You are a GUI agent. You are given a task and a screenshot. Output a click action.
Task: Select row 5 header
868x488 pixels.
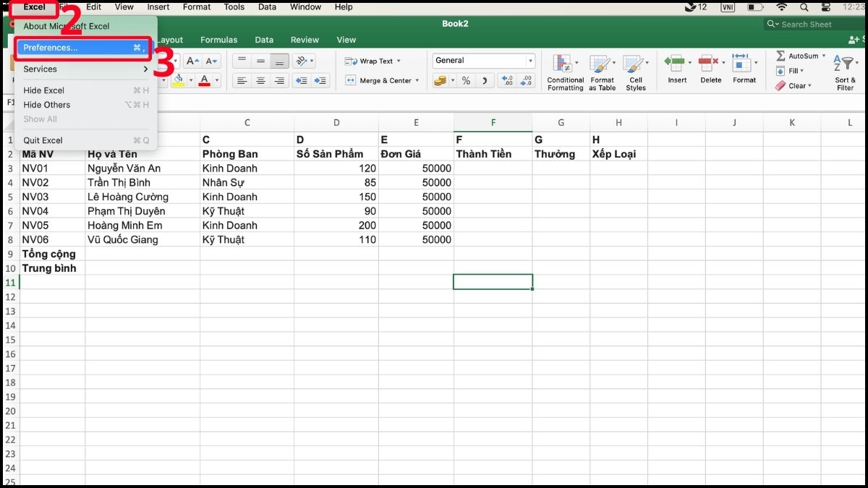[11, 197]
